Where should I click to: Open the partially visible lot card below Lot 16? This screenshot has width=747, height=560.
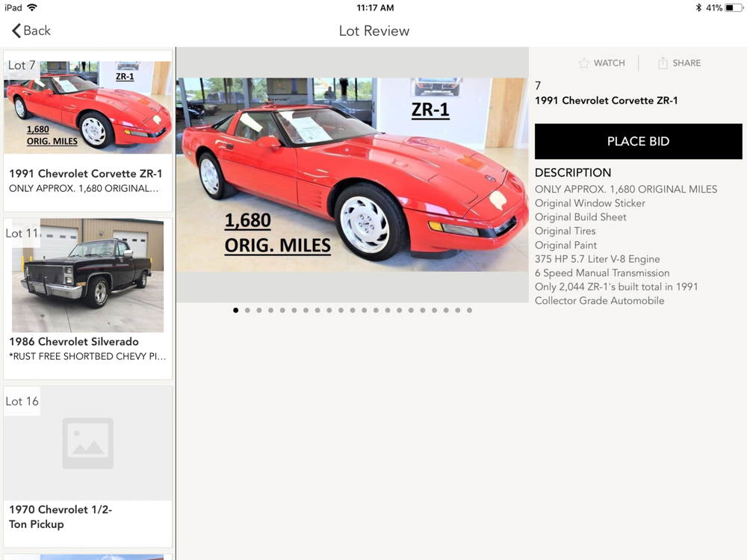[x=87, y=557]
